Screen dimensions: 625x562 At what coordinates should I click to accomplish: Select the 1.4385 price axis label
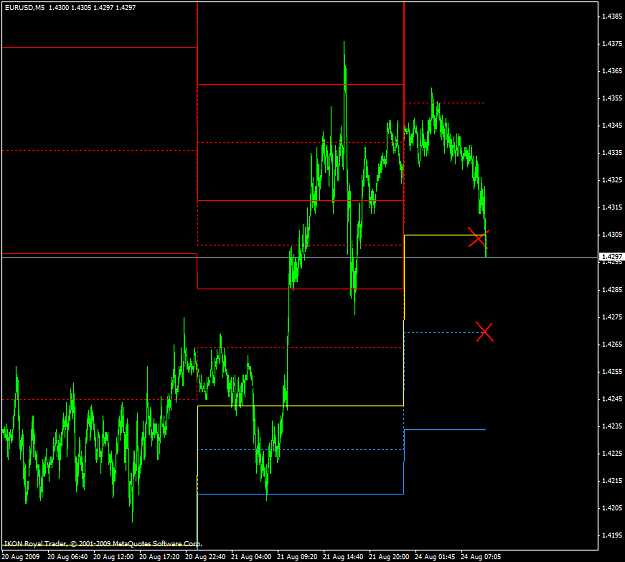coord(612,16)
